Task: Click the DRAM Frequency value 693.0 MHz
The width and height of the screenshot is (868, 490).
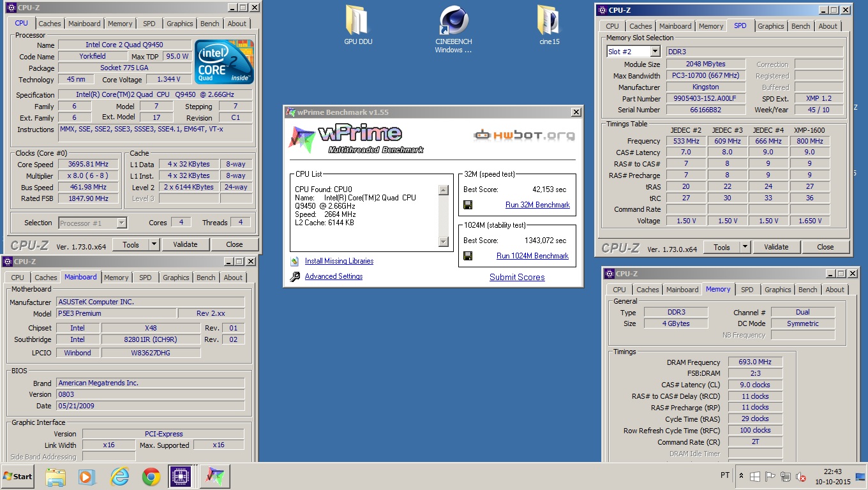Action: click(x=755, y=362)
